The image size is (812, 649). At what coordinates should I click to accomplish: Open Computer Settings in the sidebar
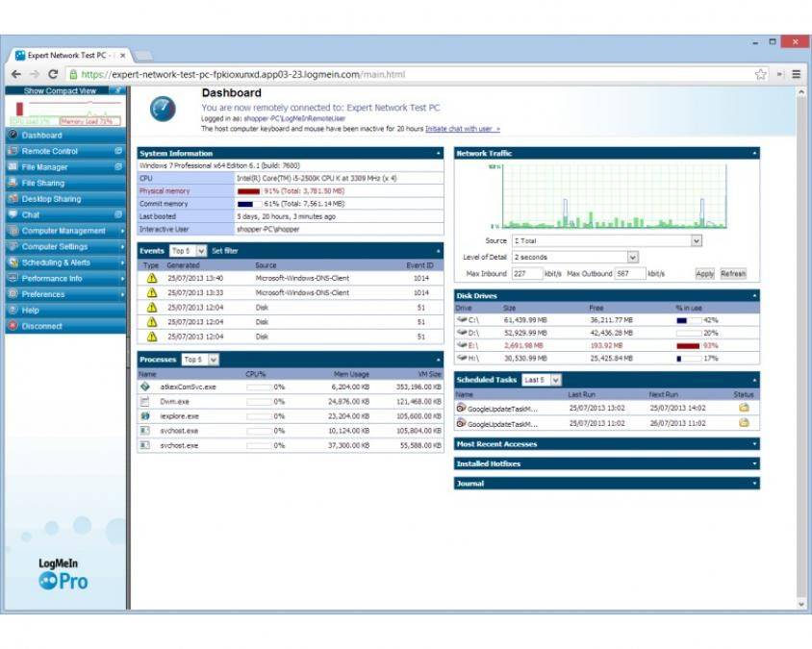point(65,247)
